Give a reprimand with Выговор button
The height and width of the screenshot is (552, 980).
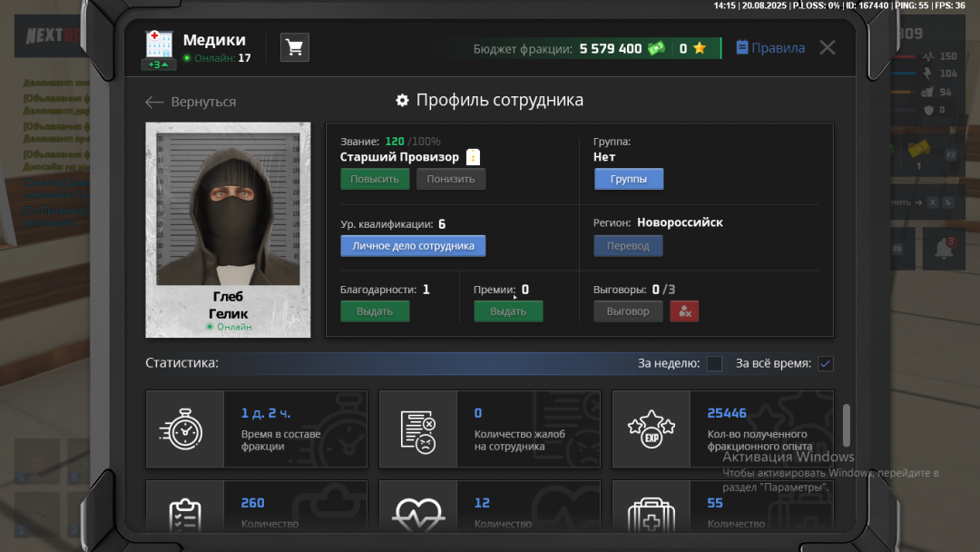pyautogui.click(x=628, y=311)
